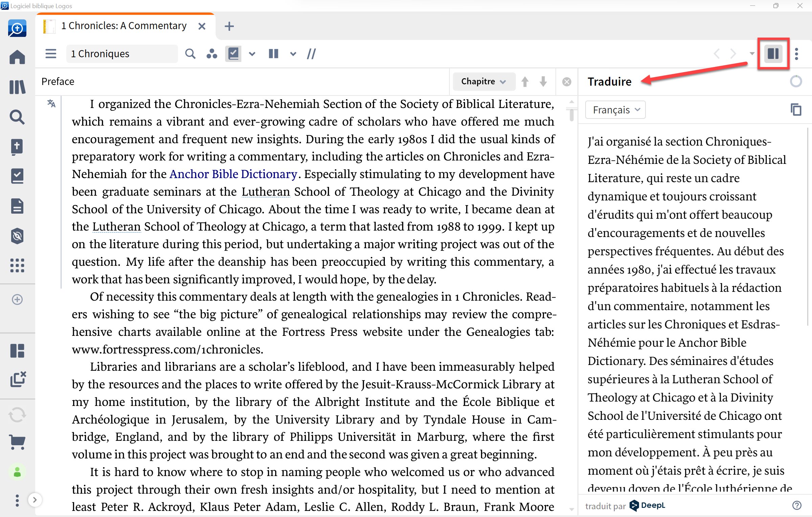Navigate forward with the right chevron

733,53
